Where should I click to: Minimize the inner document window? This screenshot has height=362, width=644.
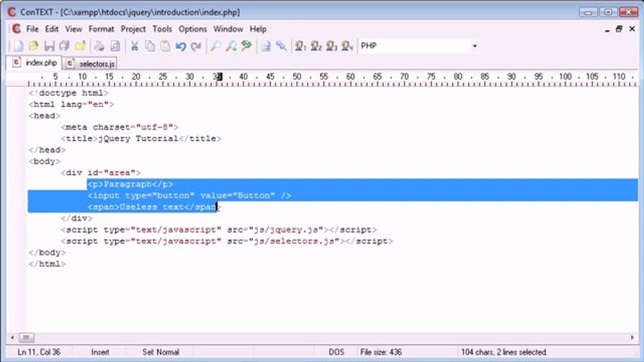[608, 29]
